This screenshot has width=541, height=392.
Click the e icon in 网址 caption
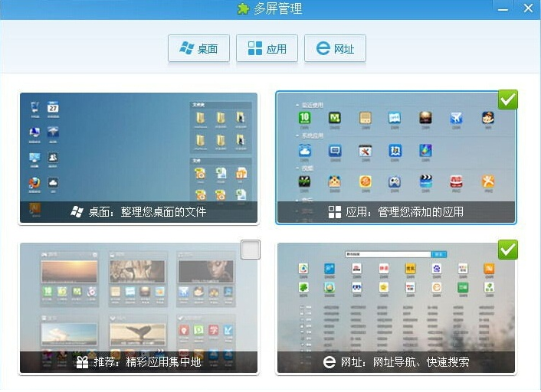tap(330, 362)
